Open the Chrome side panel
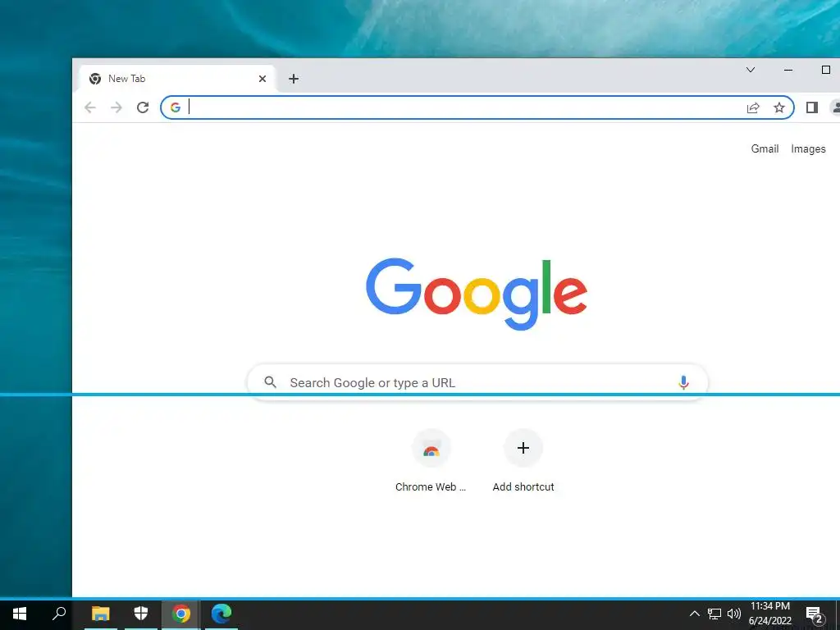The width and height of the screenshot is (840, 630). (x=811, y=107)
